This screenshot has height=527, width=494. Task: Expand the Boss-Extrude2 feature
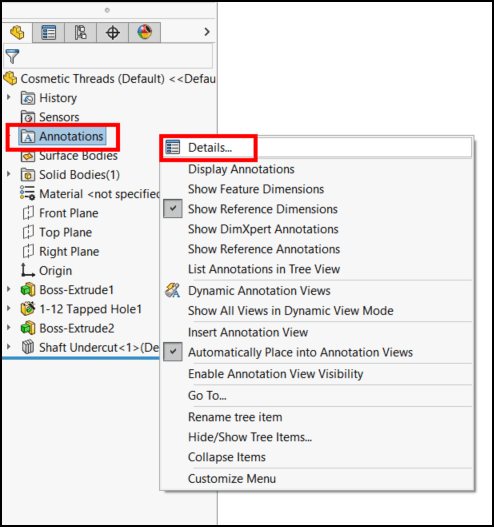pos(9,327)
